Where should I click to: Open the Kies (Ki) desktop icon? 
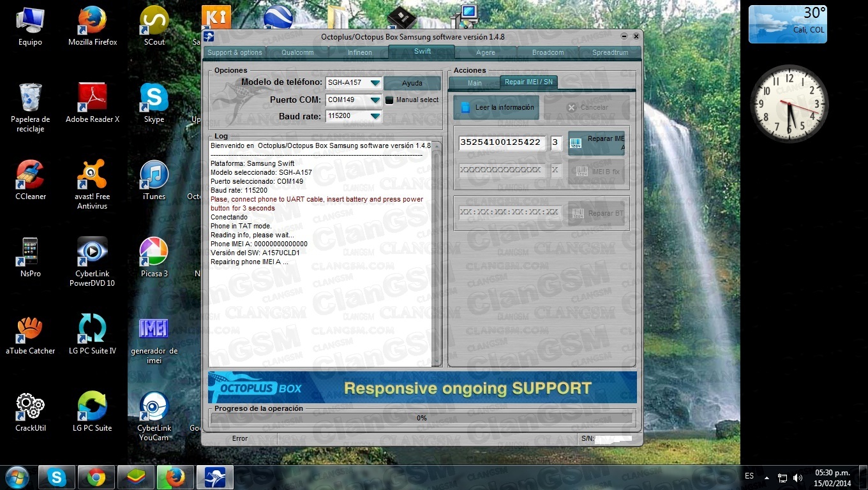coord(216,17)
